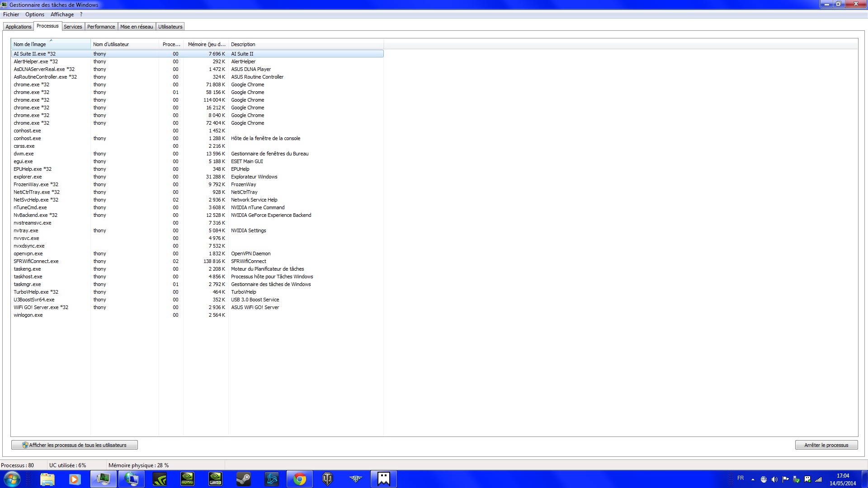Viewport: 868px width, 488px height.
Task: Click the Task Manager taskbar icon
Action: (103, 479)
